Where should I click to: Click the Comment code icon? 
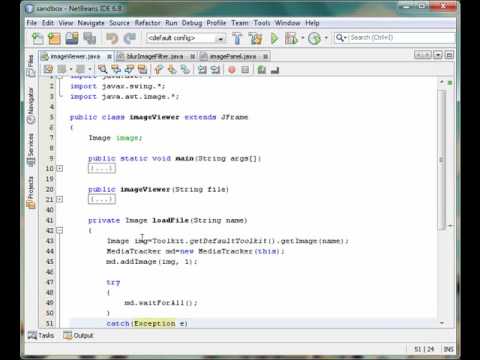tap(262, 69)
